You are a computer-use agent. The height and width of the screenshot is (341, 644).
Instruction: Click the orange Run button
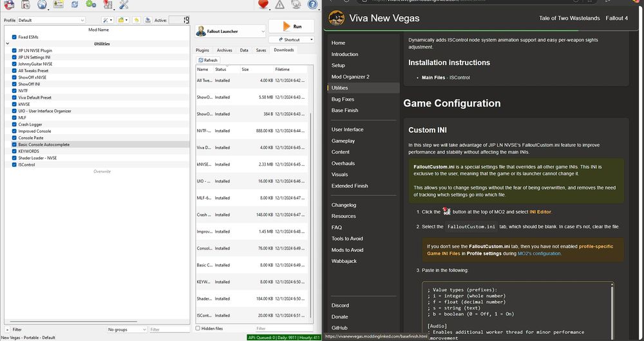coord(292,26)
